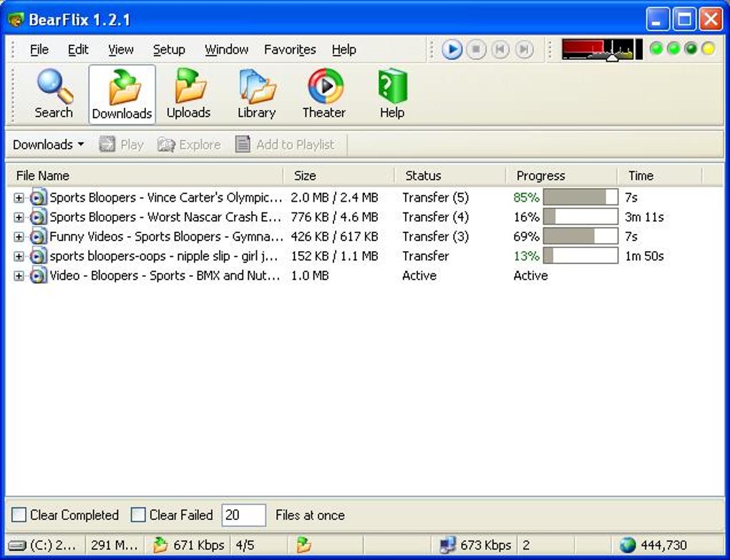Open the File menu
Viewport: 730px width, 560px height.
[x=39, y=49]
